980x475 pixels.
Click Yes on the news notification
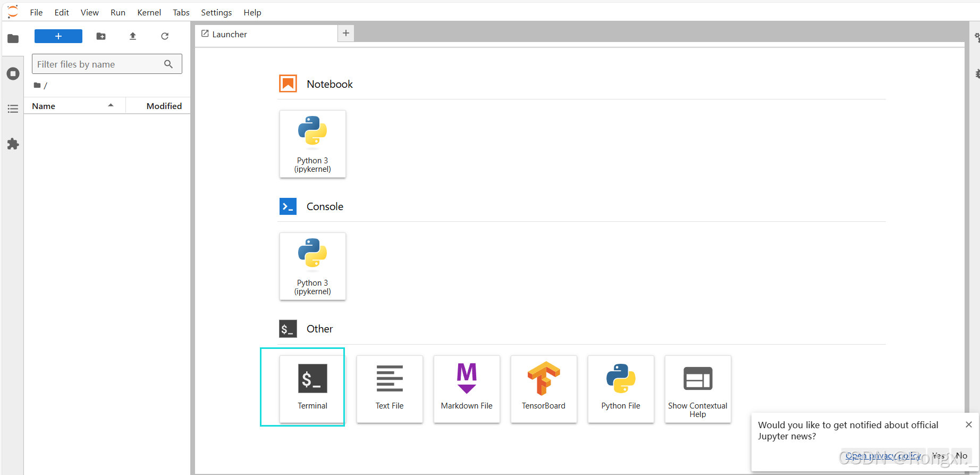(939, 456)
